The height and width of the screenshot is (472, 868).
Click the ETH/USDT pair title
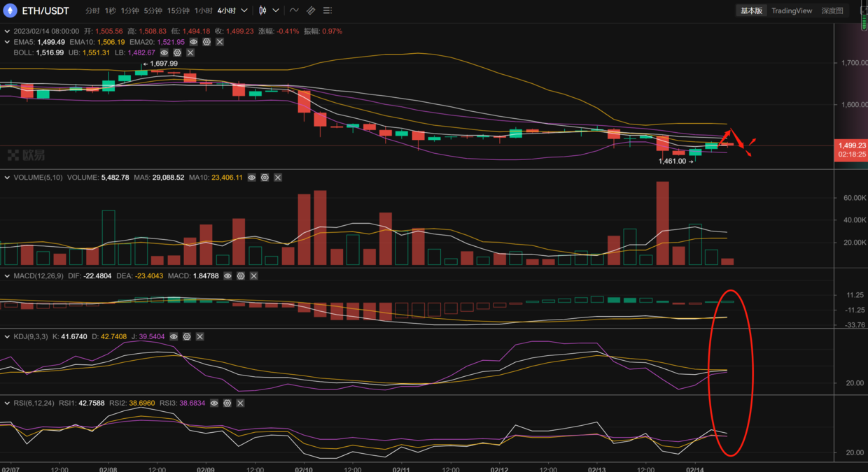coord(45,11)
